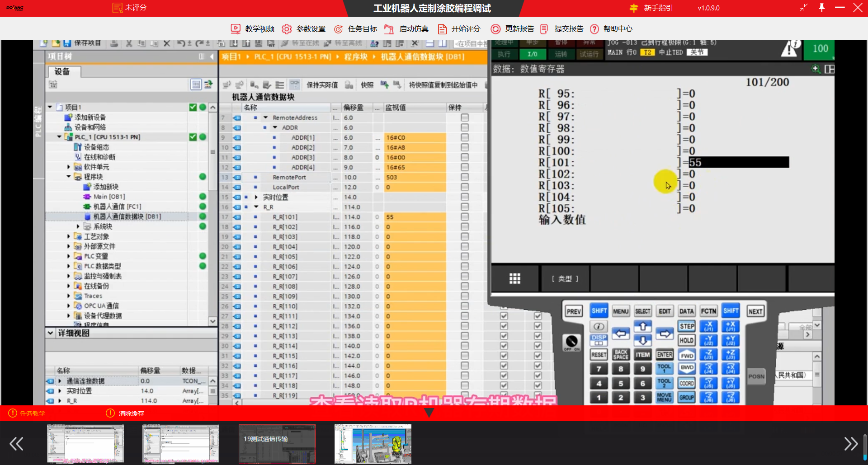The height and width of the screenshot is (465, 868).
Task: Expand the 软件单元 tree node
Action: pos(69,167)
